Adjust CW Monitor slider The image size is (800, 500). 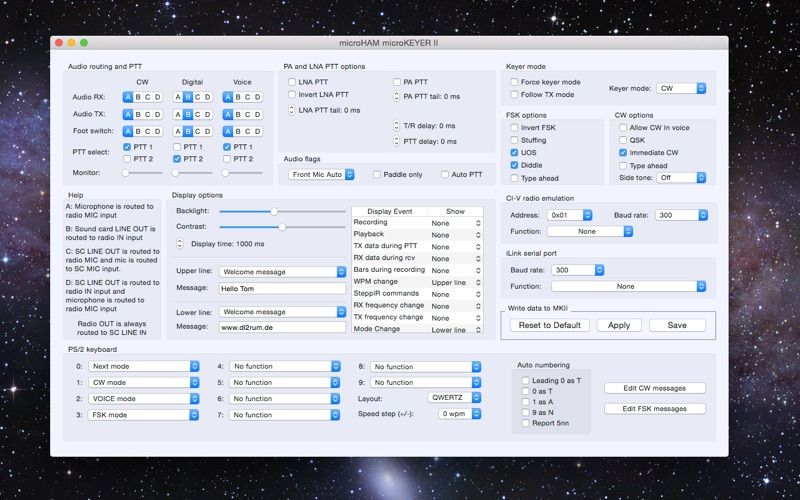pos(125,173)
